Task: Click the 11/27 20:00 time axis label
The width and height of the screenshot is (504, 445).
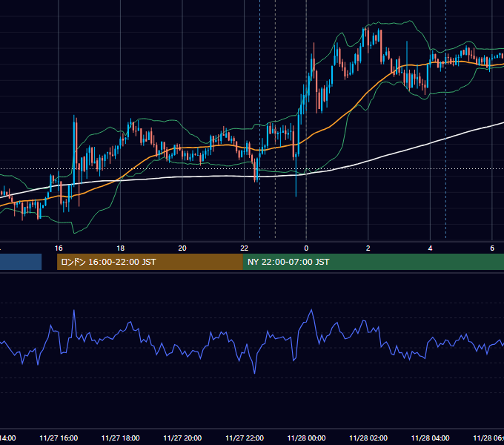Action: point(182,438)
